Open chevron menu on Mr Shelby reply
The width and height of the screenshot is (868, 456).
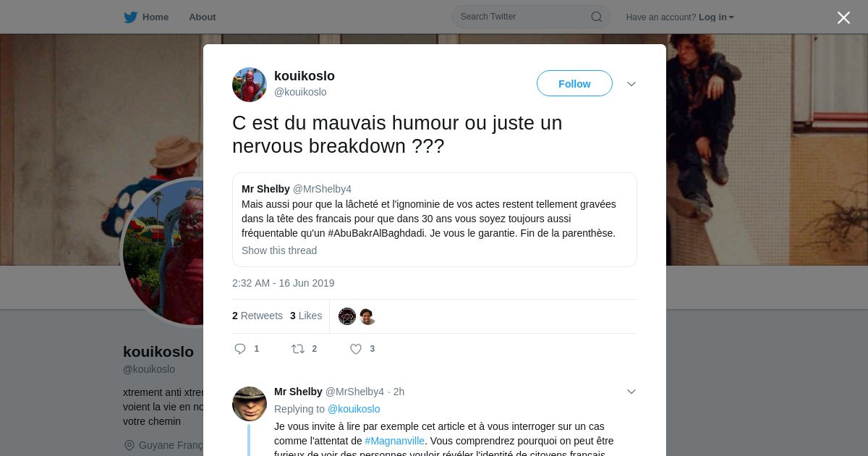[x=631, y=392]
